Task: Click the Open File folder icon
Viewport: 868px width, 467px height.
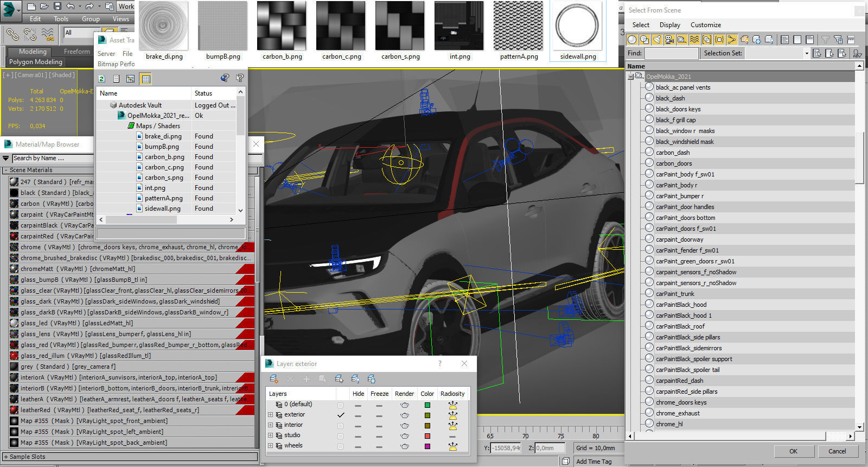Action: [x=44, y=7]
